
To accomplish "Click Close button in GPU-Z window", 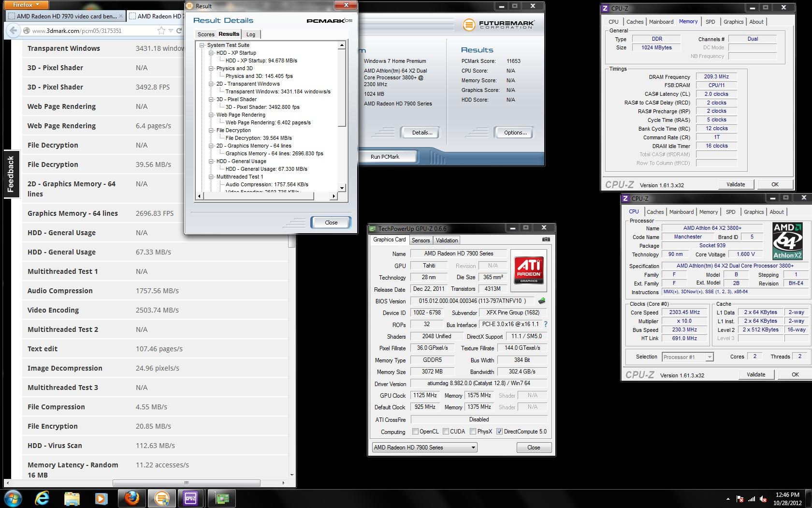I will [x=534, y=448].
